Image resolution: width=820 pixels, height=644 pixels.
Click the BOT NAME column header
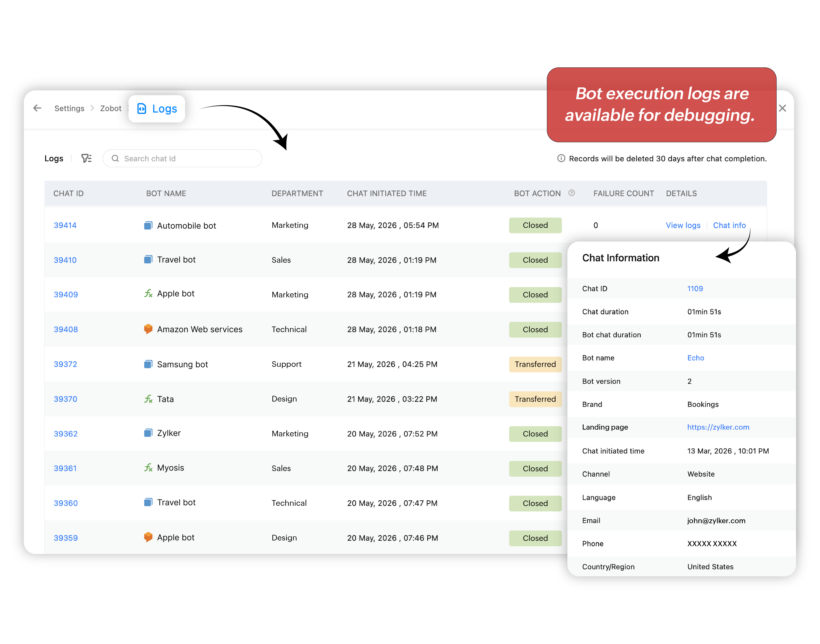point(166,193)
